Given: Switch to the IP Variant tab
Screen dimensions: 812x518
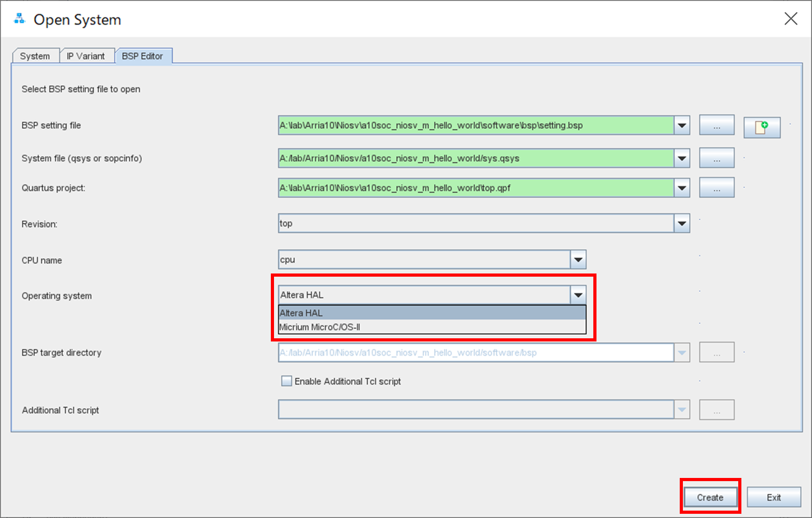Looking at the screenshot, I should [87, 55].
